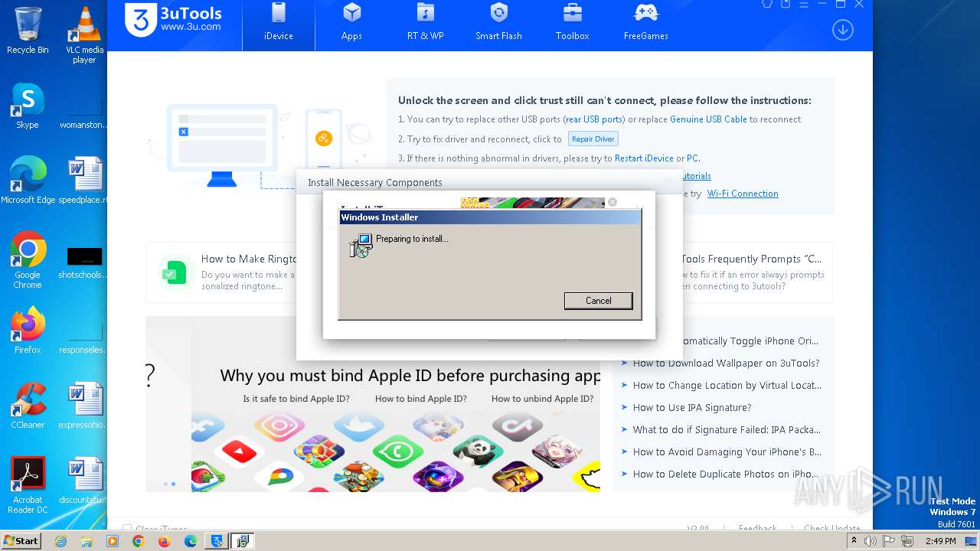Open the downloads circle arrow icon
980x551 pixels.
(x=843, y=30)
